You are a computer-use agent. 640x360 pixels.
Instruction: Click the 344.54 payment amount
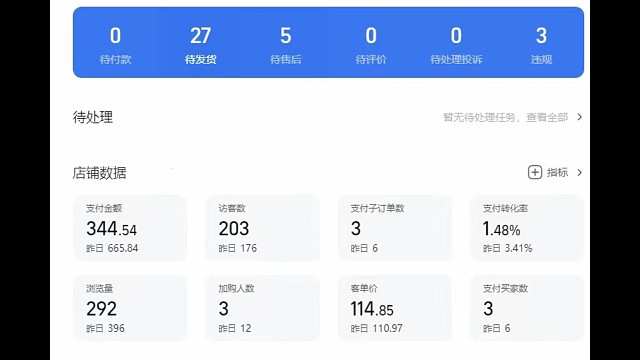[x=111, y=229]
